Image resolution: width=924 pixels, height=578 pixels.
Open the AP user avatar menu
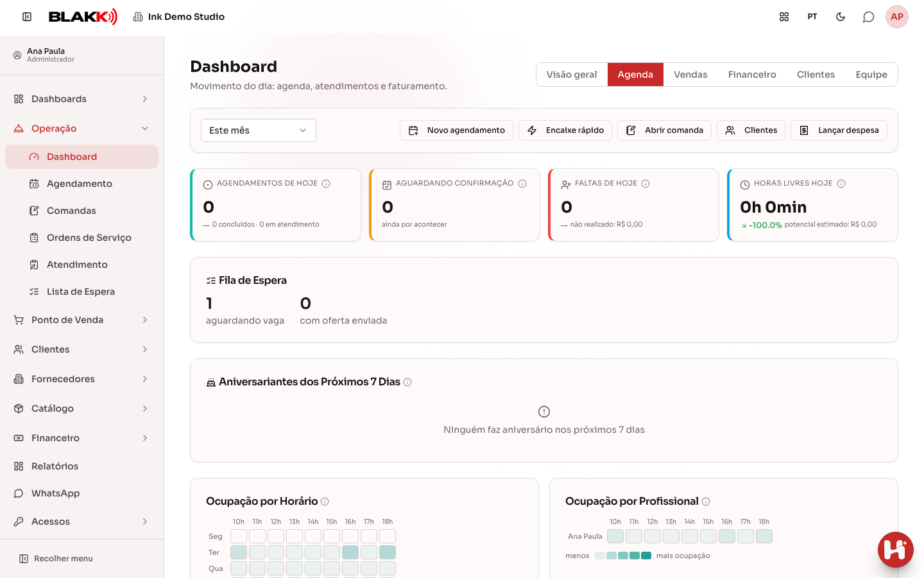click(897, 17)
